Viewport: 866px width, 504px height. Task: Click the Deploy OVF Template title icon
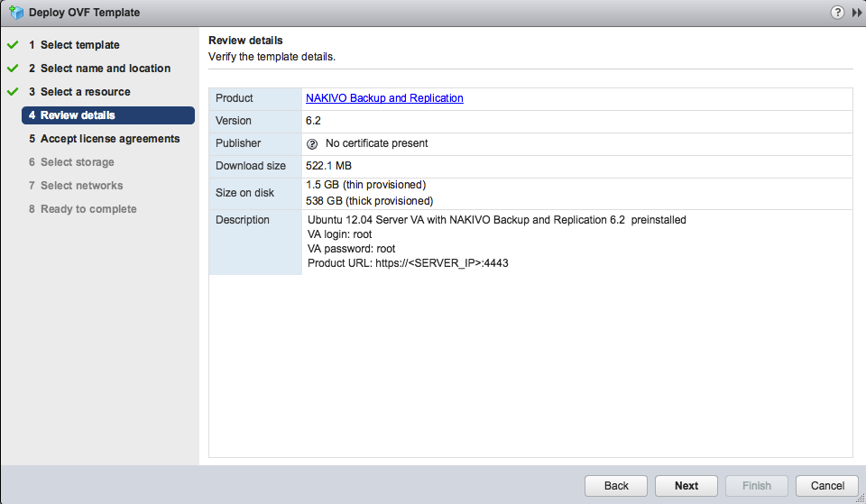coord(15,13)
